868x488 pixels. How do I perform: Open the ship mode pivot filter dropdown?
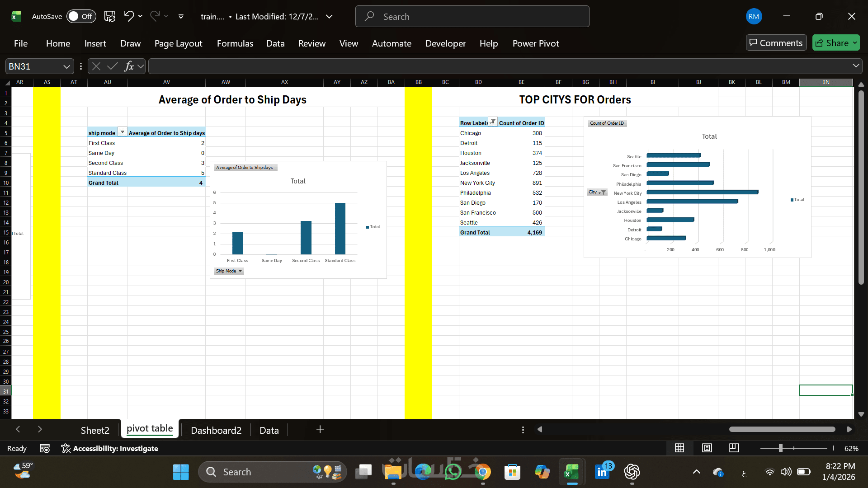pyautogui.click(x=122, y=131)
